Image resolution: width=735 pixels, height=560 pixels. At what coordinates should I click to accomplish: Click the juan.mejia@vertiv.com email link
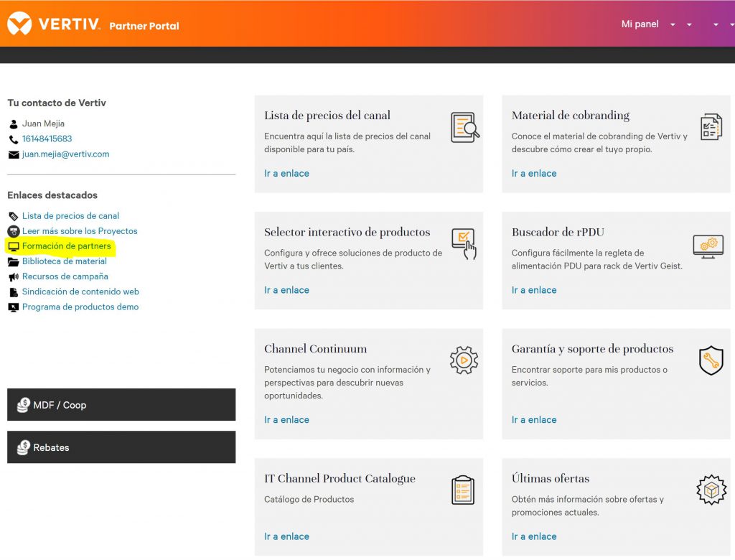click(x=65, y=154)
